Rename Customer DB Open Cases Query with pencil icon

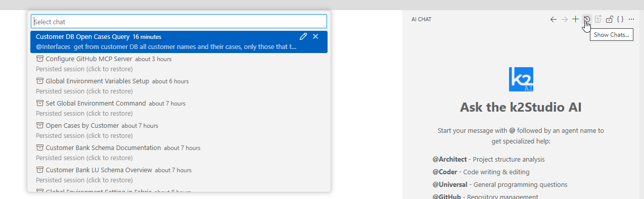tap(303, 36)
